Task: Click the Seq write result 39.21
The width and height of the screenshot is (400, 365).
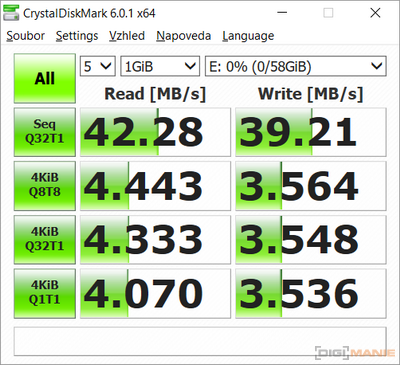Action: [x=311, y=132]
